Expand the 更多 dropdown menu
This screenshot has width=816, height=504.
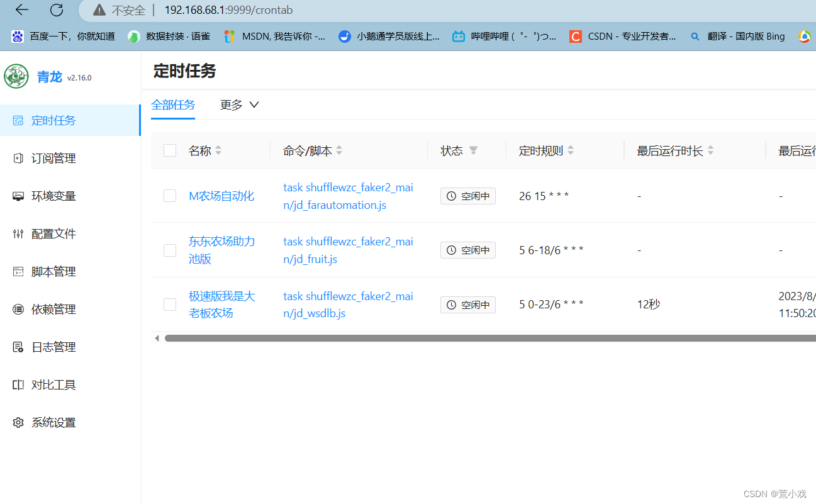[239, 105]
